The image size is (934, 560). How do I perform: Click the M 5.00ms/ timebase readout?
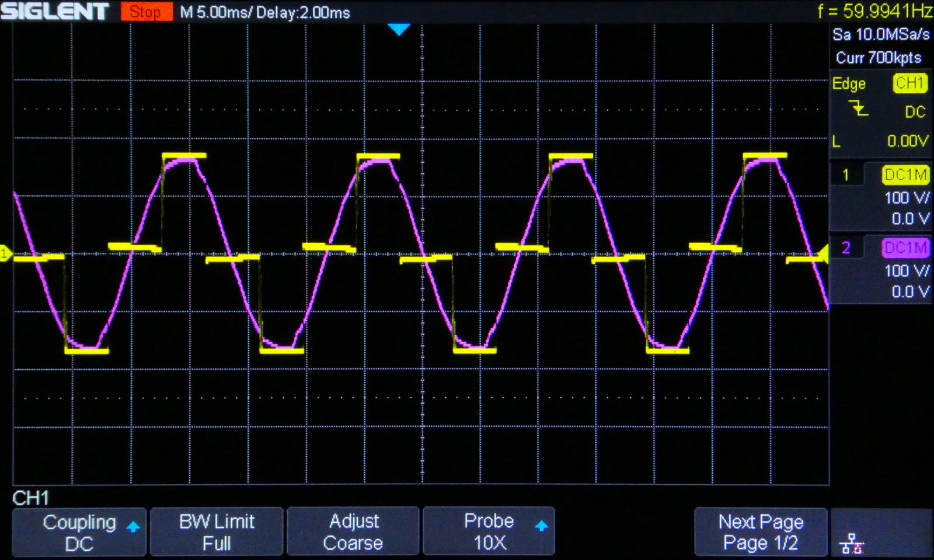[215, 12]
